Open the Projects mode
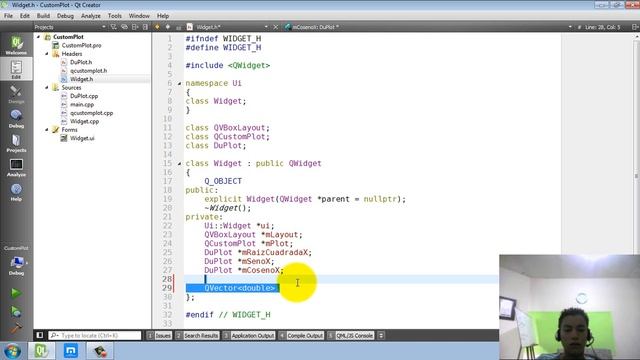 16,143
